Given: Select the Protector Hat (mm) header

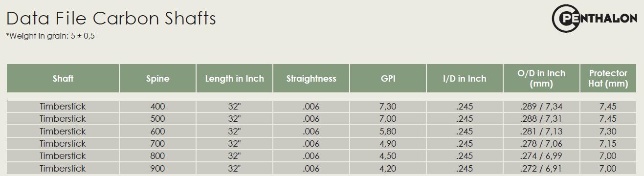Looking at the screenshot, I should (608, 78).
